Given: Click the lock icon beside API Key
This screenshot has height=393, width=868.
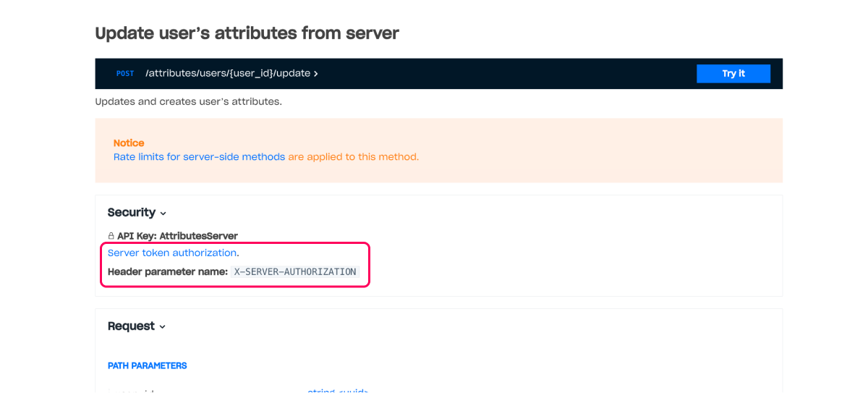Looking at the screenshot, I should coord(111,236).
